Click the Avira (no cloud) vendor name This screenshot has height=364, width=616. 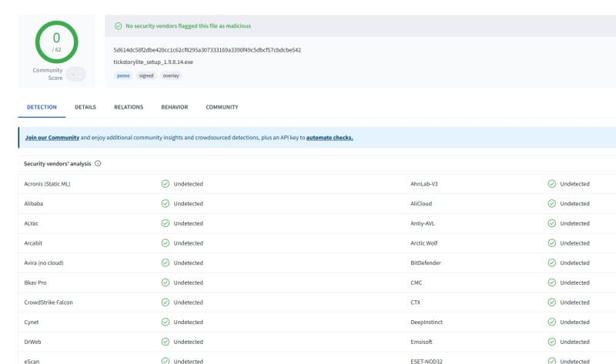click(44, 262)
